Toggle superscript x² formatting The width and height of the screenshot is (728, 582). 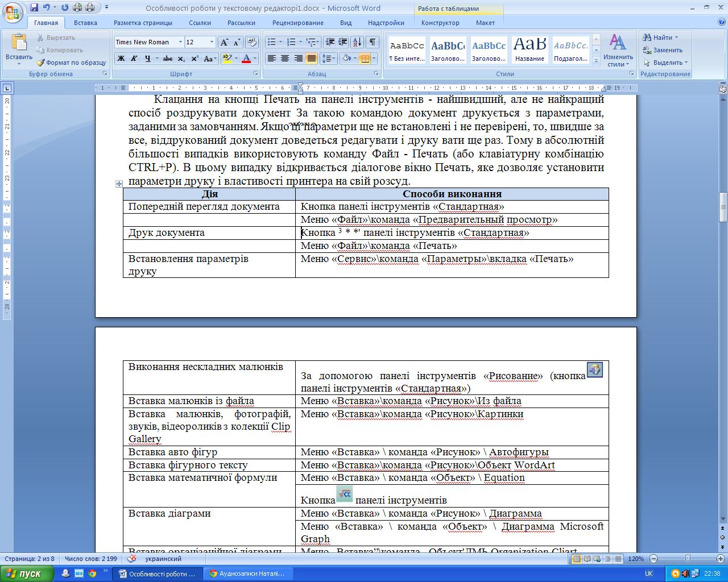pyautogui.click(x=195, y=59)
